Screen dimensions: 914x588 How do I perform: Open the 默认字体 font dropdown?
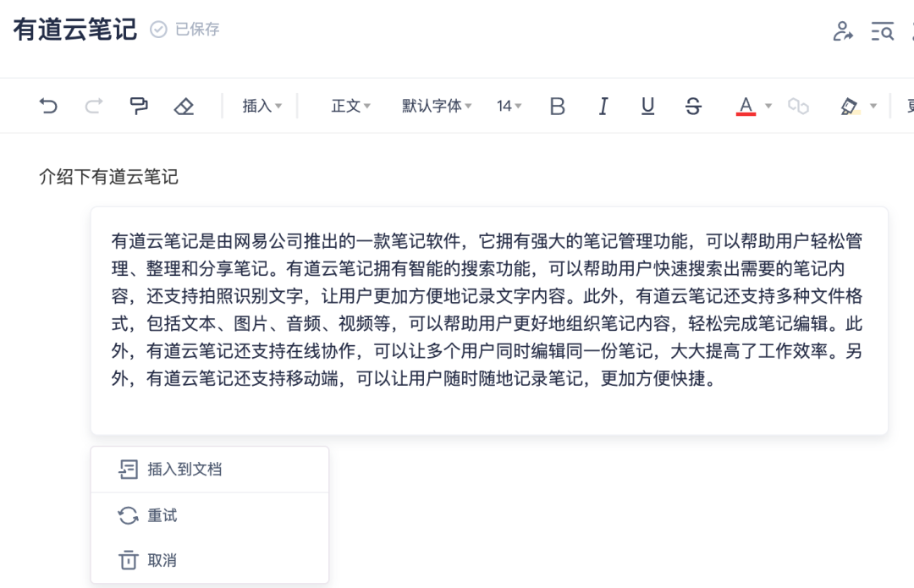[437, 106]
